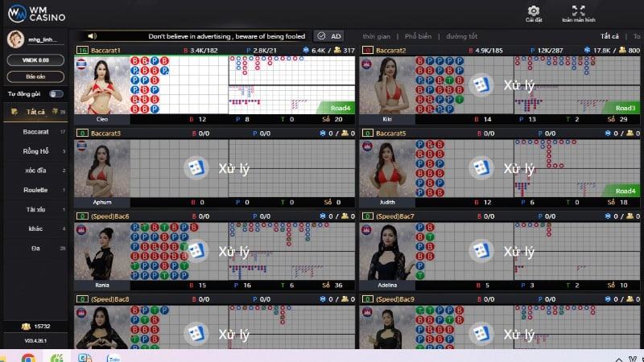Screen dimensions: 644x362
Task: Select Rồng Hổ game category
Action: coord(36,150)
